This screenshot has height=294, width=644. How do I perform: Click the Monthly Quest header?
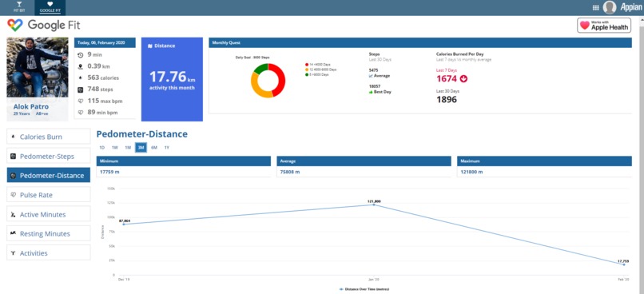[420, 42]
